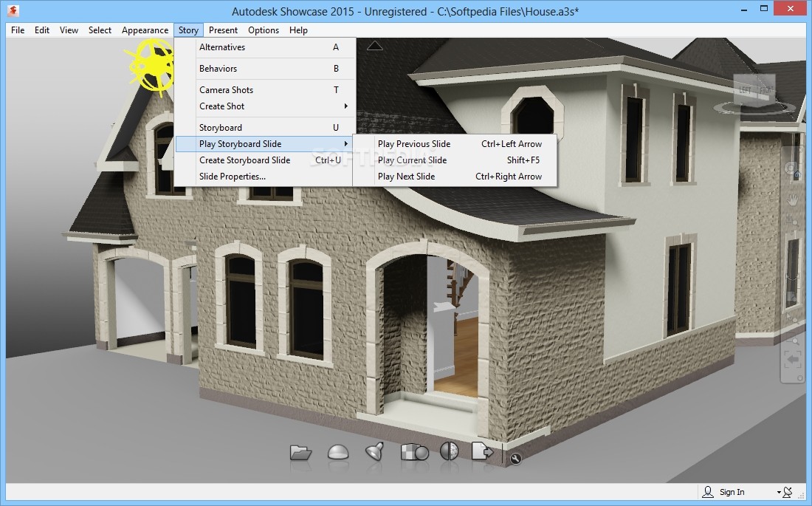Click the Autodesk Showcase app icon in title bar
This screenshot has width=812, height=506.
coord(13,10)
